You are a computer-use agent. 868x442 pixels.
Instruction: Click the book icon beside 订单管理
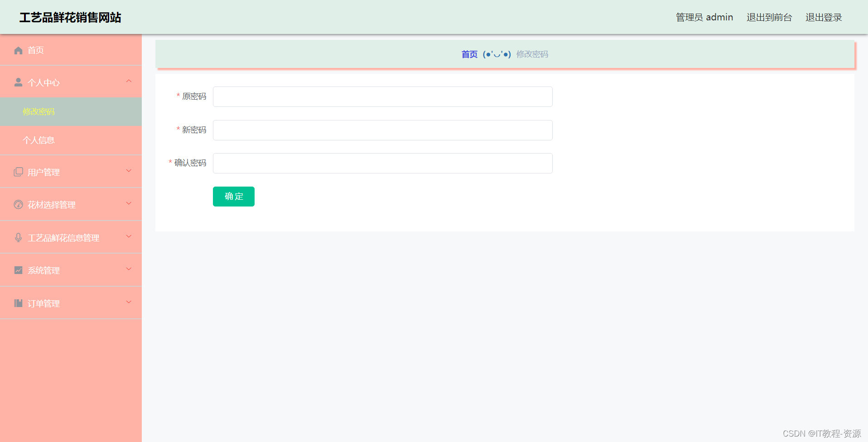pos(18,303)
